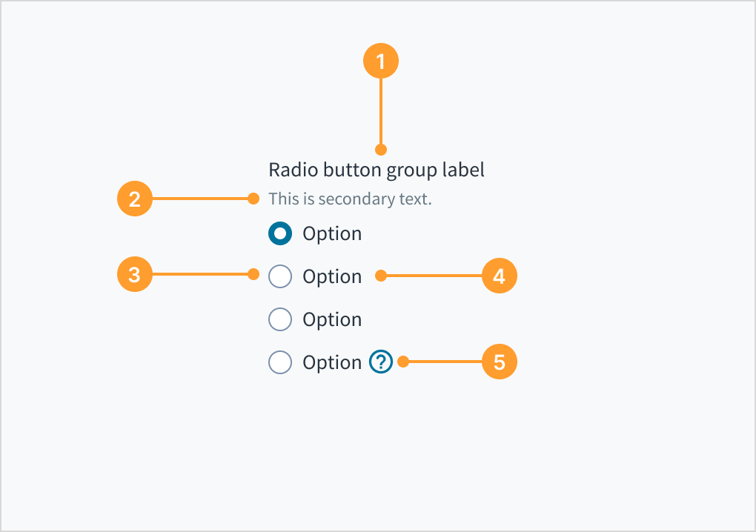Click the connector dot beside badge 4

[380, 276]
